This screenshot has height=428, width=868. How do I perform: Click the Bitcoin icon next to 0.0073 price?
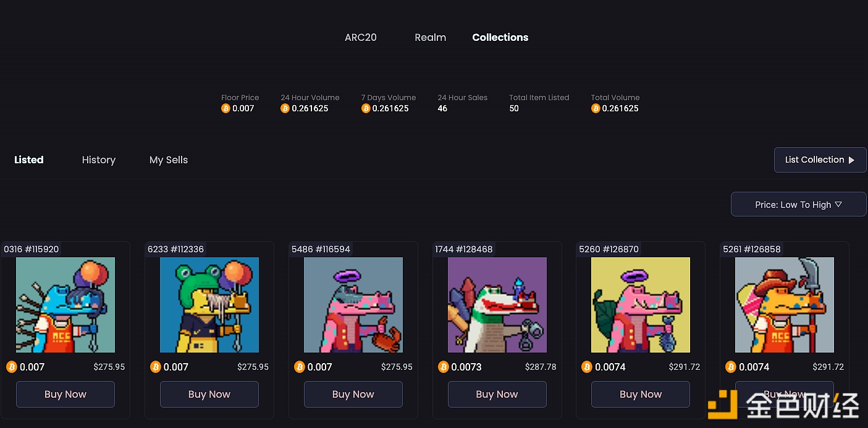[443, 367]
